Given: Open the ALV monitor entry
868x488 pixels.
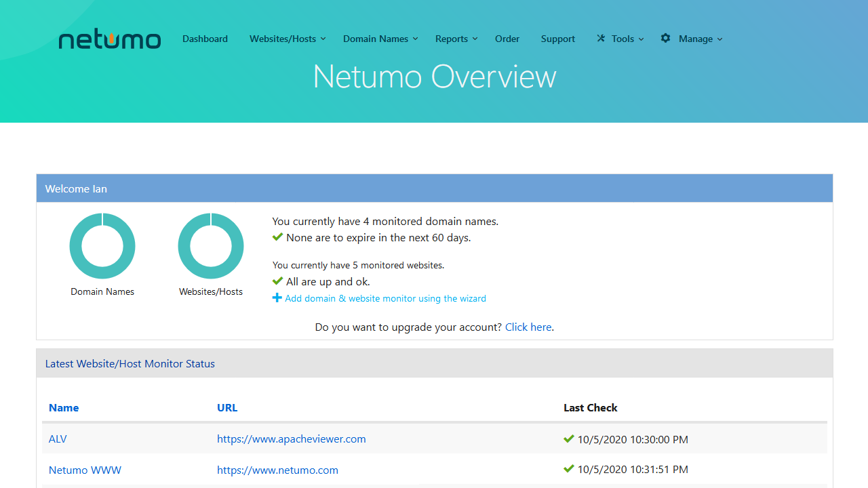Looking at the screenshot, I should click(x=58, y=439).
